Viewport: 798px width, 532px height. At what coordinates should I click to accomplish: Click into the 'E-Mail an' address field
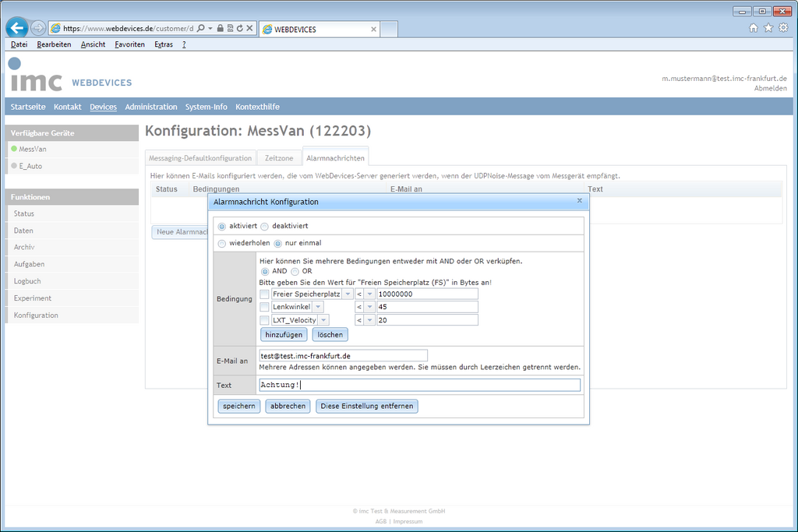[337, 355]
